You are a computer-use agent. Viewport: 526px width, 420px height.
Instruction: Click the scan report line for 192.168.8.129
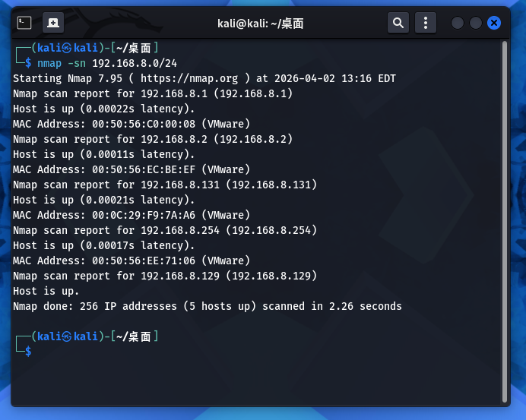coord(165,276)
